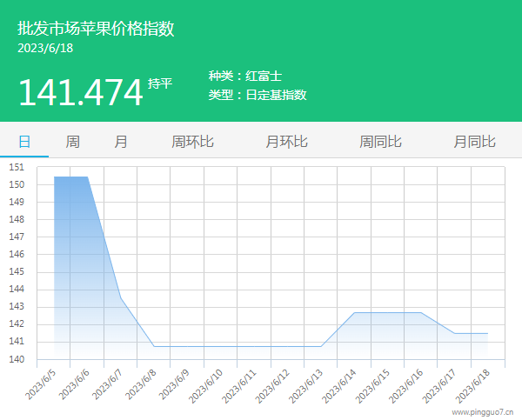Click the 151 y-axis label

click(x=17, y=167)
